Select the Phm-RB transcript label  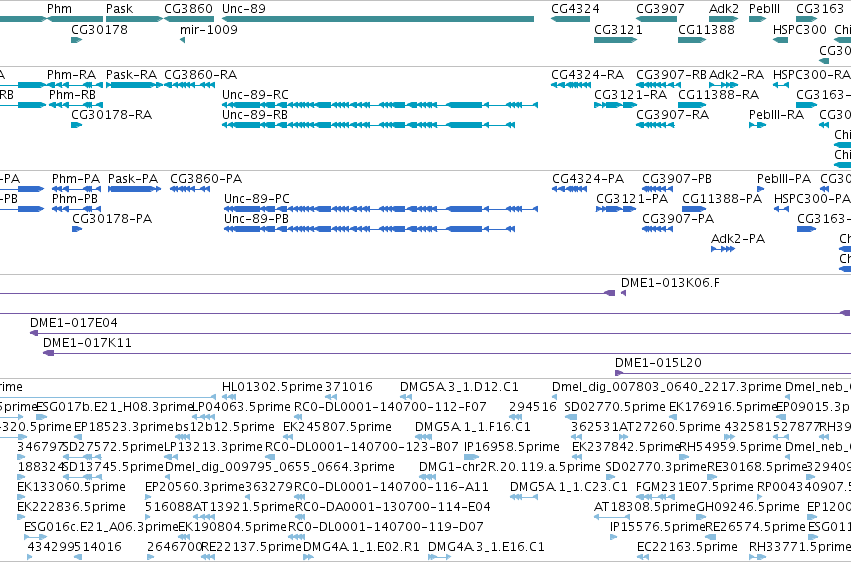(72, 94)
